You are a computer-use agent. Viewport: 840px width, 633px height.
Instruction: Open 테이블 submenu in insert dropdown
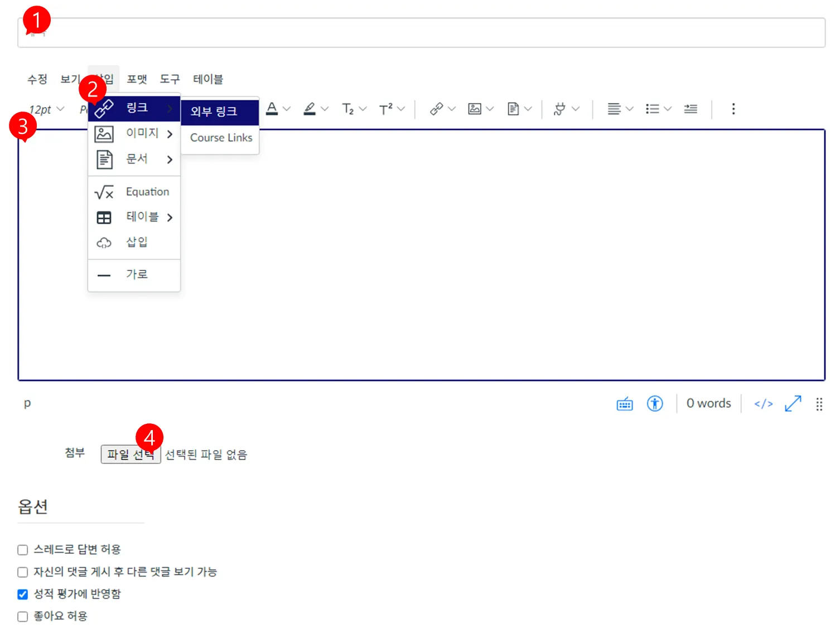point(134,217)
